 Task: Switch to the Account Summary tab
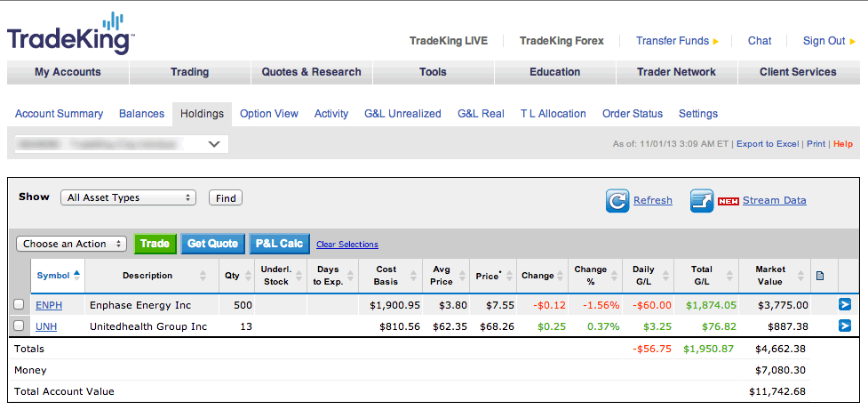pyautogui.click(x=59, y=114)
